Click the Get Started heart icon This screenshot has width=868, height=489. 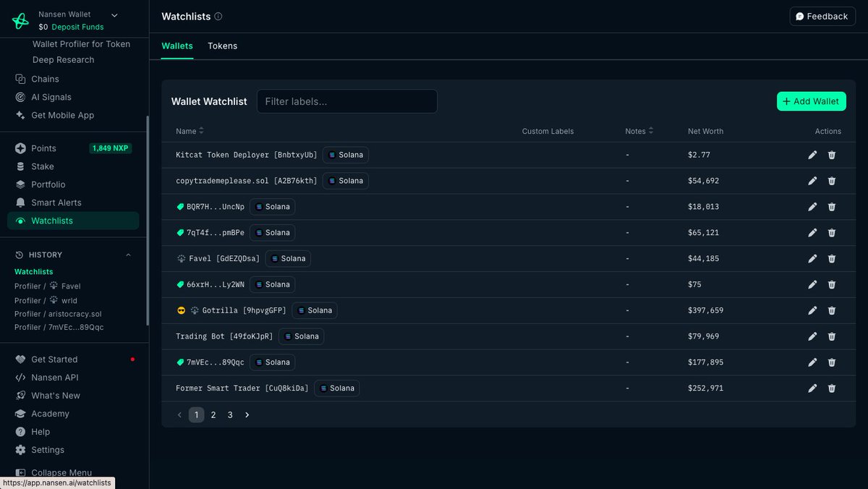tap(20, 360)
